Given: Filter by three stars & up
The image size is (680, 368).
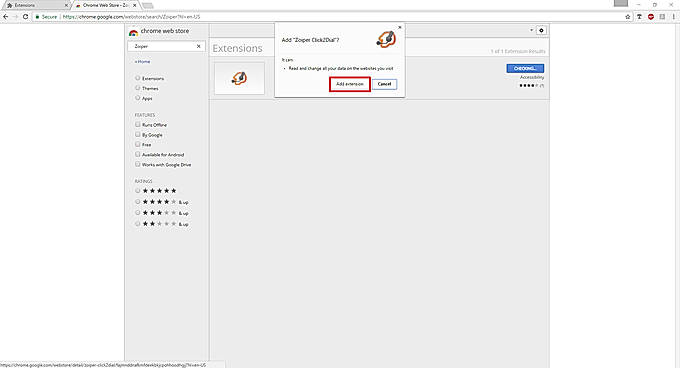Looking at the screenshot, I should tap(137, 213).
